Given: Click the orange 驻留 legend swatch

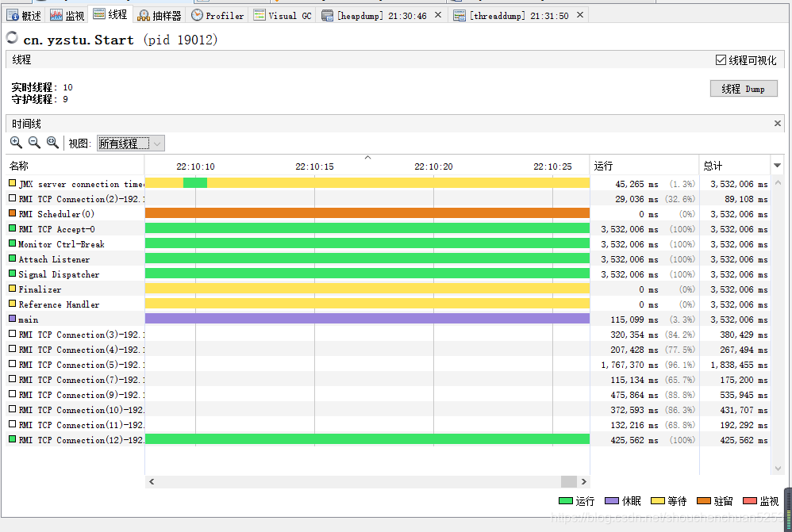Looking at the screenshot, I should 704,501.
